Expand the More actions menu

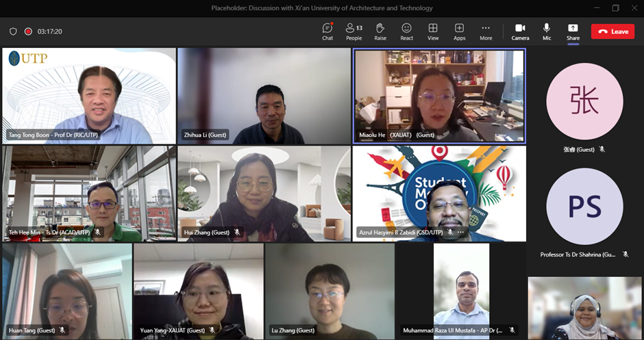click(486, 31)
